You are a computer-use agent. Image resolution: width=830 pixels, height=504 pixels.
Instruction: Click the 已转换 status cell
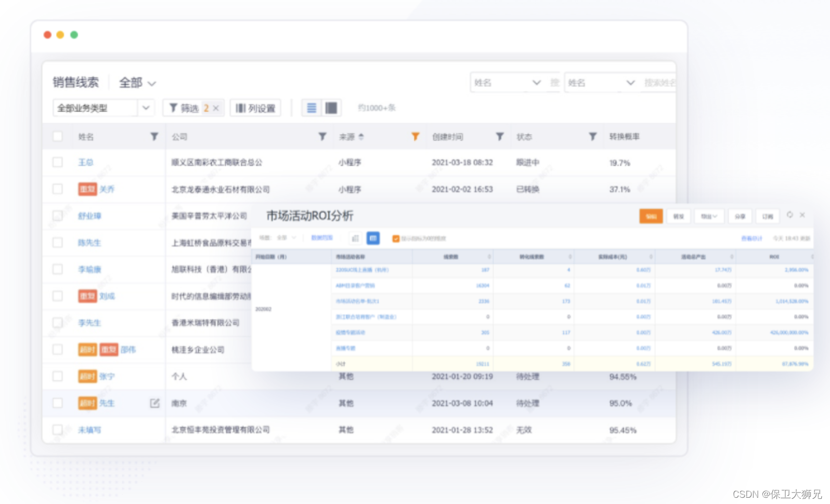click(x=528, y=189)
